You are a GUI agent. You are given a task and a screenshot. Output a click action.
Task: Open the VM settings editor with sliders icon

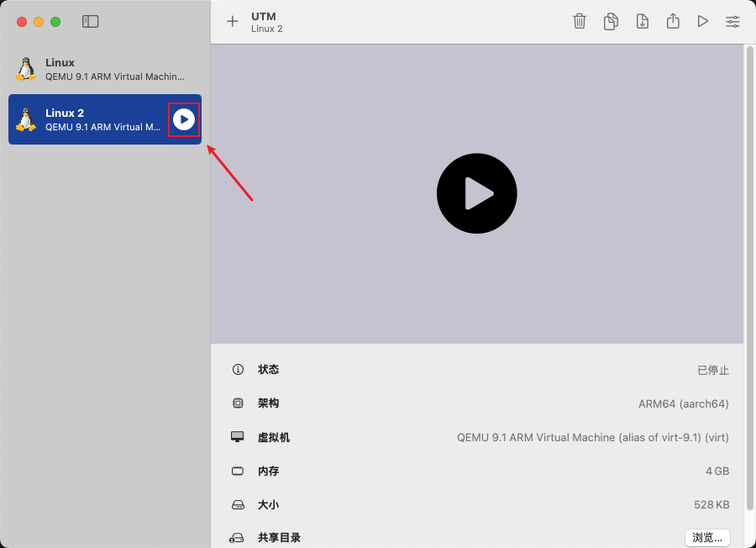pyautogui.click(x=732, y=21)
